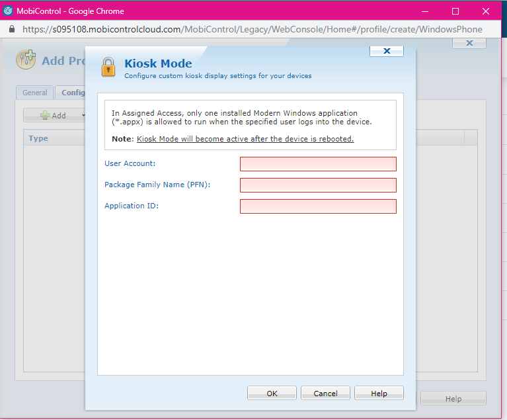This screenshot has width=507, height=420.
Task: Click the Package Family Name field
Action: point(318,185)
